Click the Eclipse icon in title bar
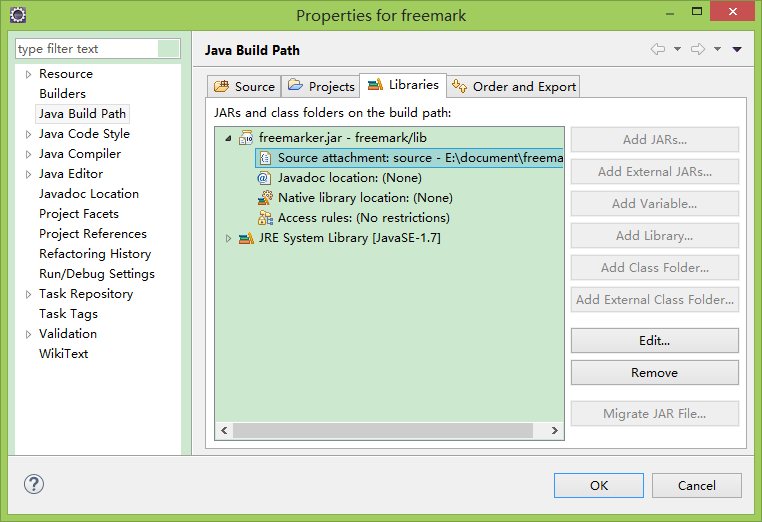The image size is (762, 522). (x=18, y=15)
